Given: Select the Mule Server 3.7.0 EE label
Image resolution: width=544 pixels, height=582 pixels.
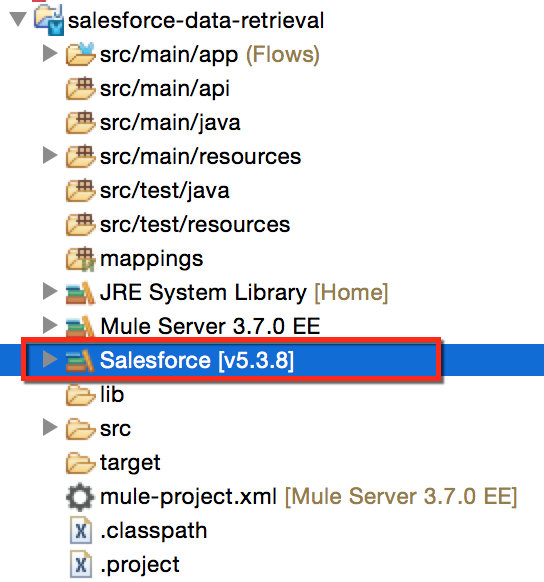Looking at the screenshot, I should (210, 326).
